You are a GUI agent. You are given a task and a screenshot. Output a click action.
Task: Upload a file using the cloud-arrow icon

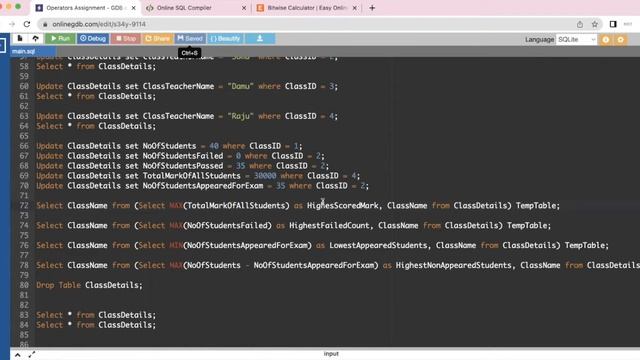[x=36, y=38]
